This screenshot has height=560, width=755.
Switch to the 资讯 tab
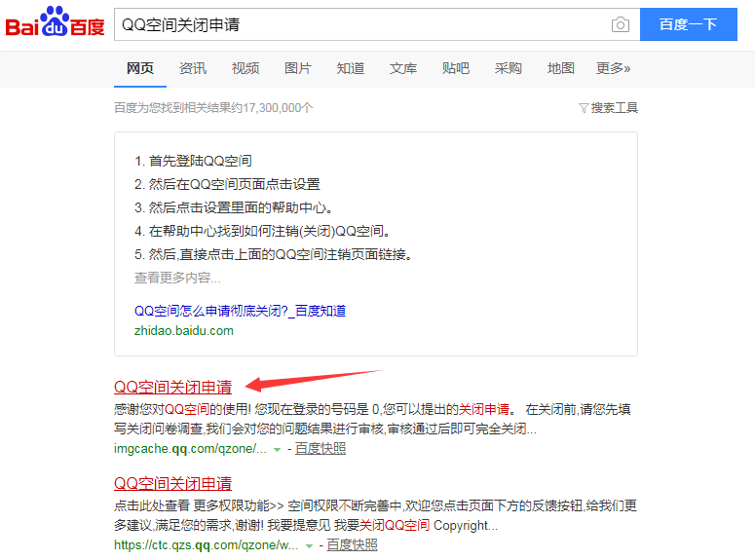pyautogui.click(x=193, y=68)
